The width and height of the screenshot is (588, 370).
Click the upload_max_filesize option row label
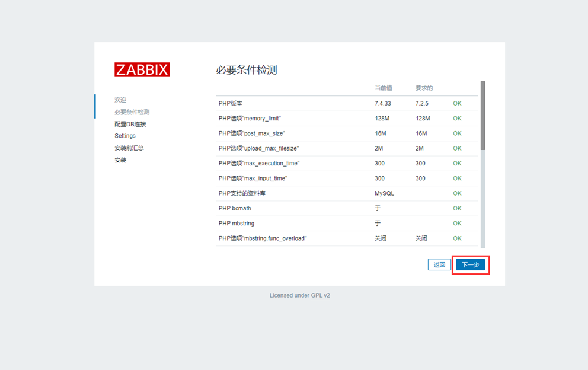click(x=259, y=149)
